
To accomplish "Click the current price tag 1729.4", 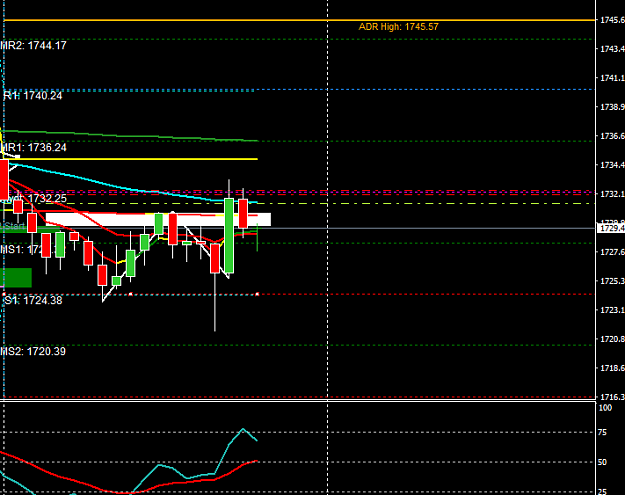I will (611, 228).
